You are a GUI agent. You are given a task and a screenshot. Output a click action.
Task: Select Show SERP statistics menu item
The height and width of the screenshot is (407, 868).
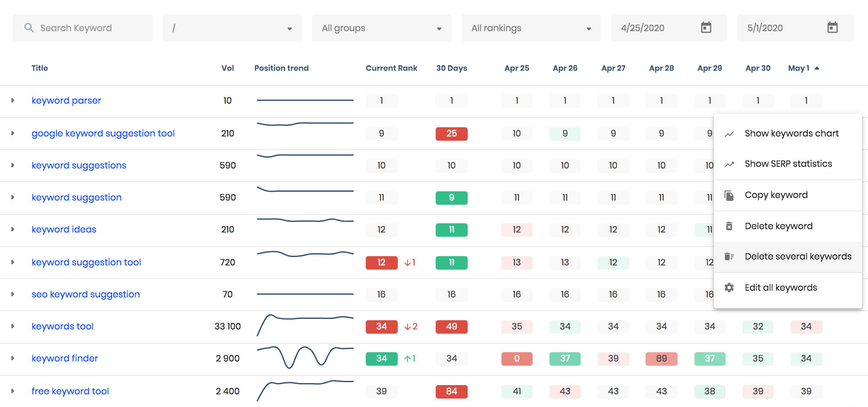tap(788, 164)
